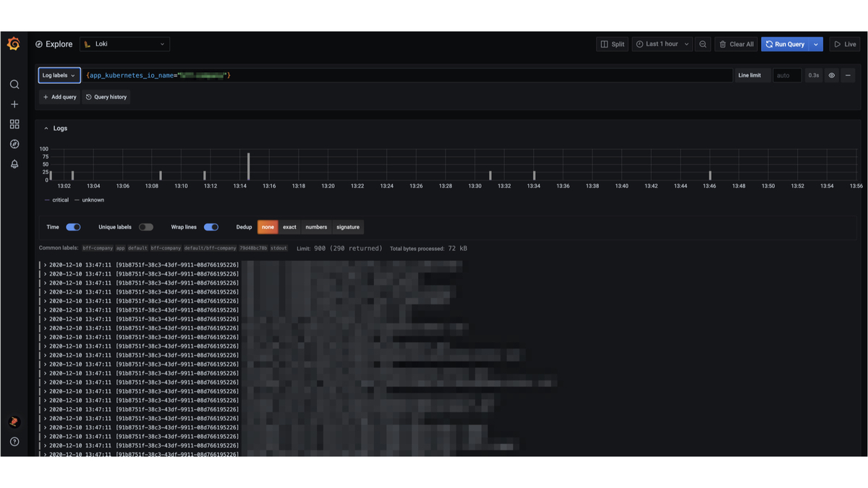Open the Loki data source dropdown
The width and height of the screenshot is (868, 488).
tap(124, 44)
